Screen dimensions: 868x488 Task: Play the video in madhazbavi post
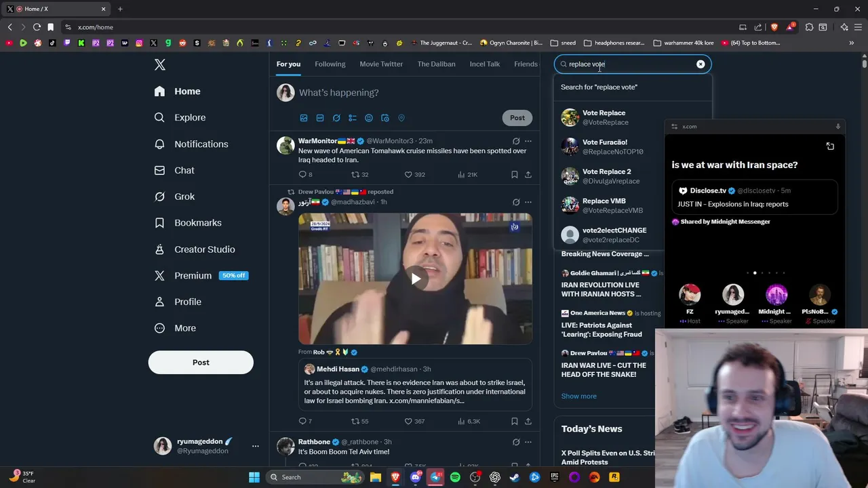[x=416, y=279]
